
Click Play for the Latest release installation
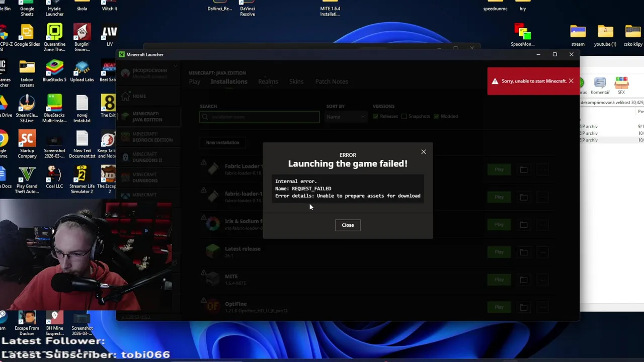pos(499,252)
